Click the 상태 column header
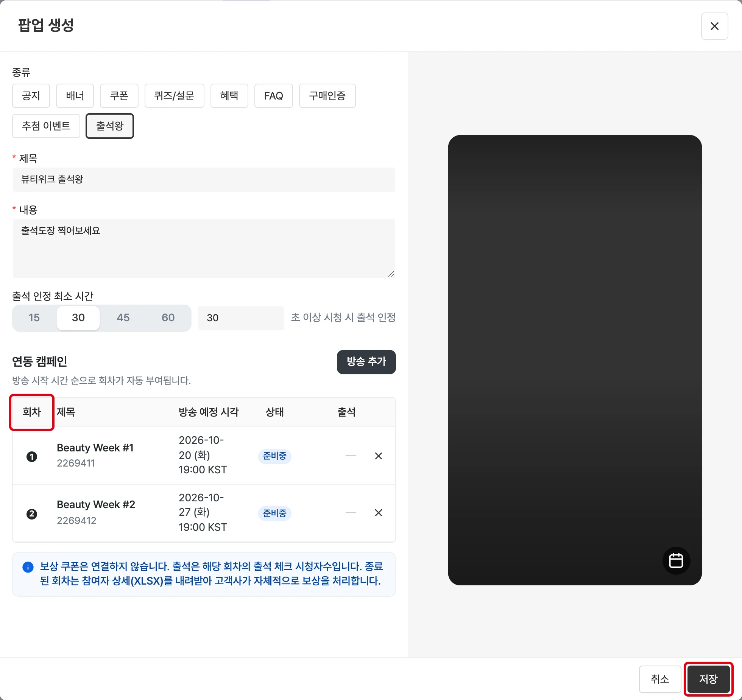The image size is (742, 700). (274, 412)
